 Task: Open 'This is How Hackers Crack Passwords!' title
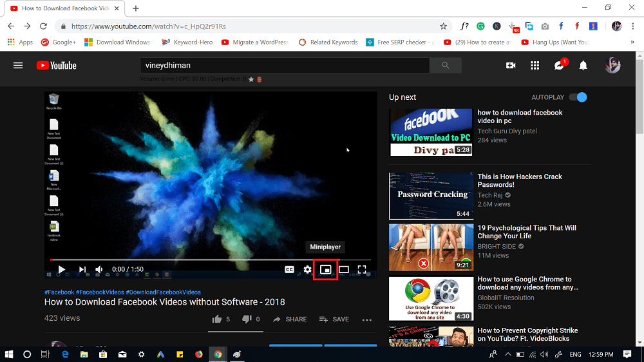click(520, 180)
